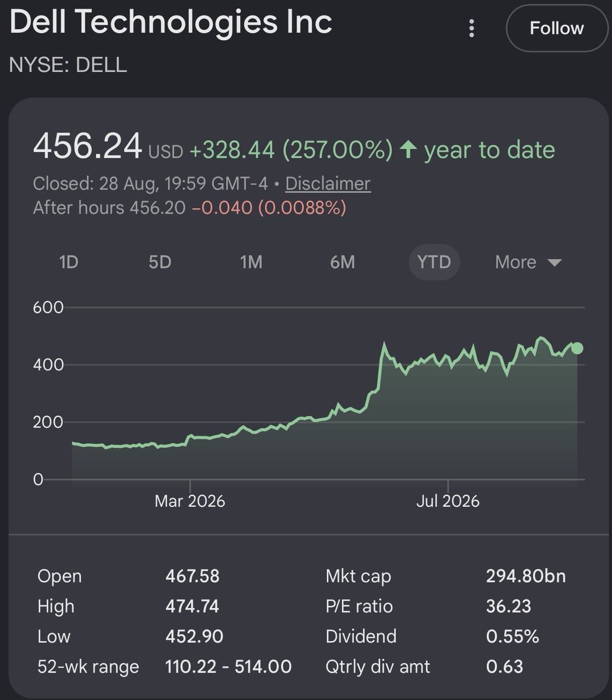Click the Closed: 28 Aug timestamp
The height and width of the screenshot is (700, 612).
pyautogui.click(x=150, y=184)
